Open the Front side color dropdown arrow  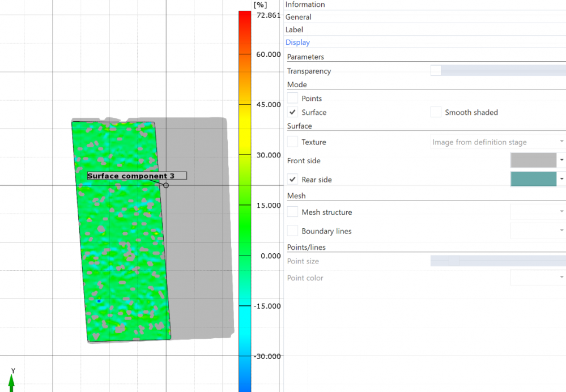tap(561, 160)
